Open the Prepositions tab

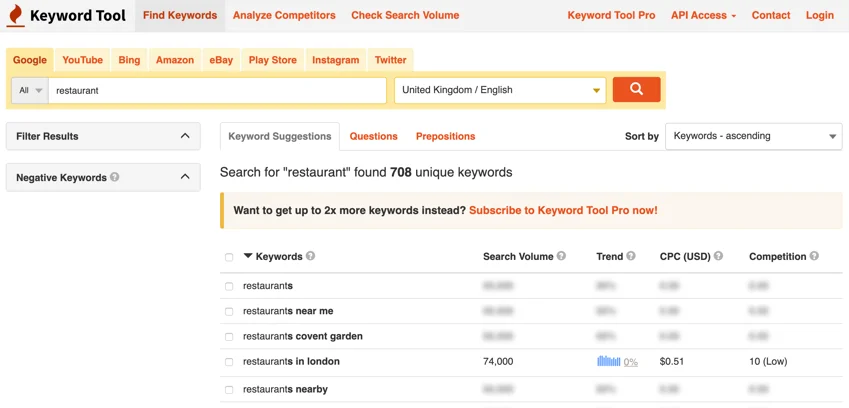click(446, 136)
